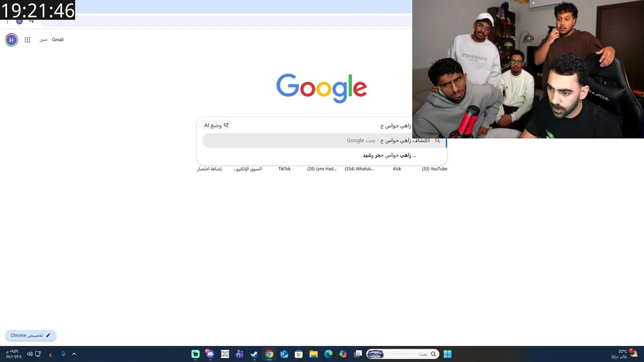644x362 pixels.
Task: Open Steam from taskbar
Action: click(255, 354)
